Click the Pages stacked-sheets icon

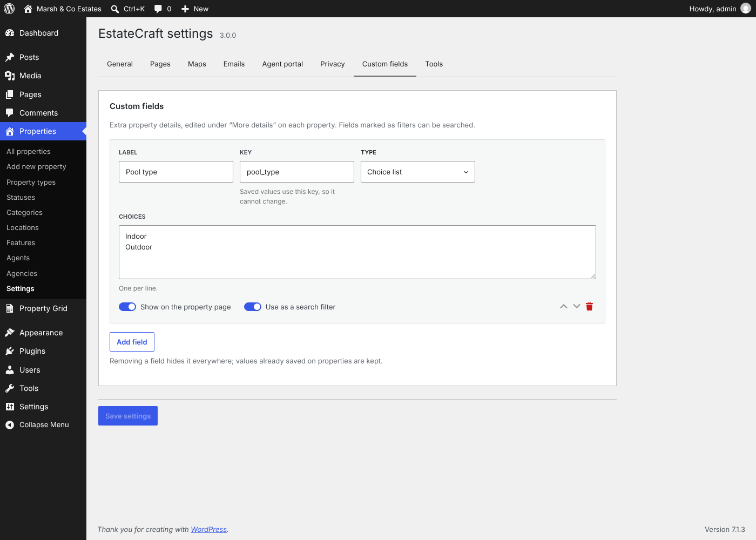coord(10,94)
